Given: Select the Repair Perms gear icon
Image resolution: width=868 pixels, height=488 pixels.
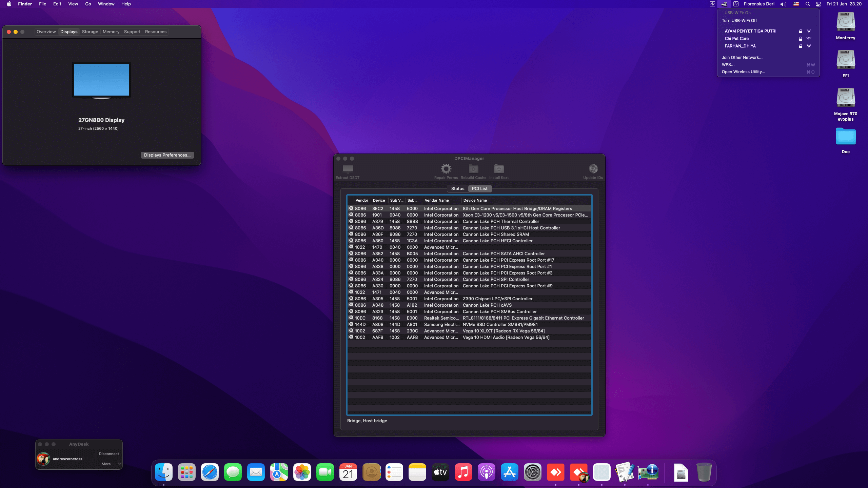Looking at the screenshot, I should [x=446, y=171].
